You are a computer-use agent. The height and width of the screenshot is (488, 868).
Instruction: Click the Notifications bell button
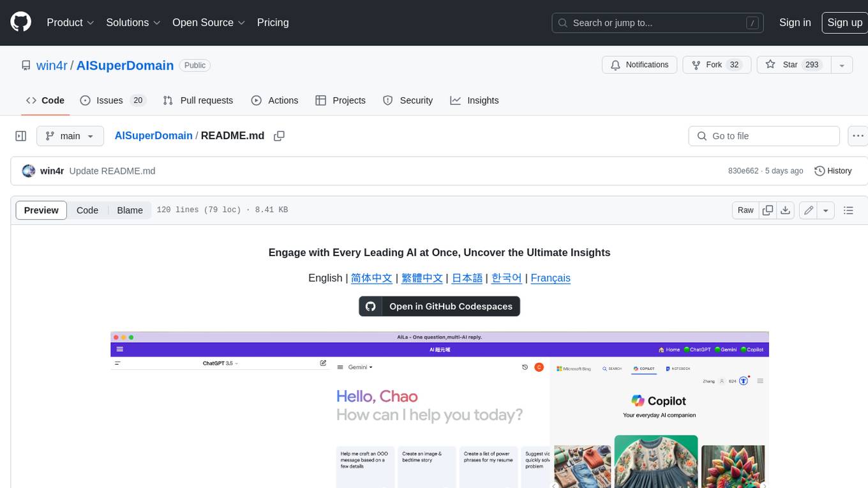click(640, 65)
